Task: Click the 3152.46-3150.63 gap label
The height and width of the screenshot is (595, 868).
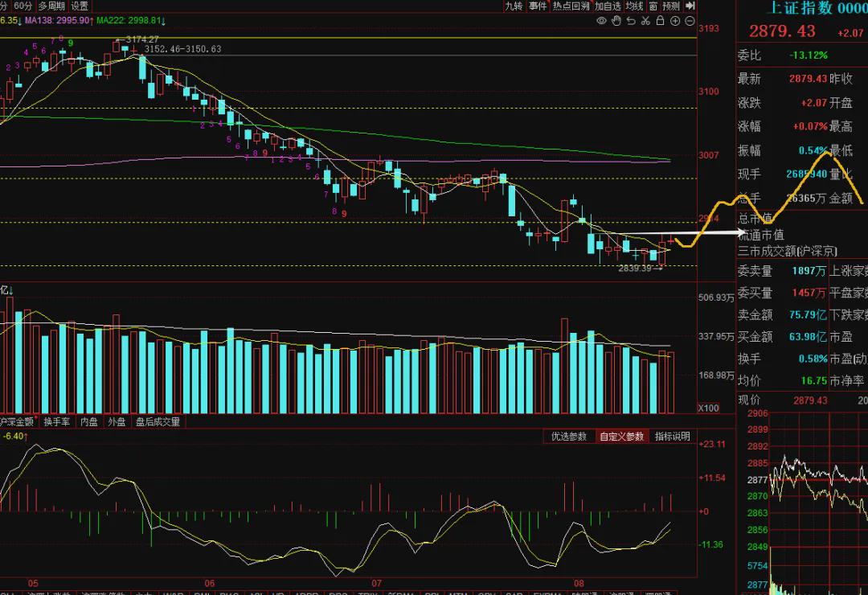Action: [182, 49]
